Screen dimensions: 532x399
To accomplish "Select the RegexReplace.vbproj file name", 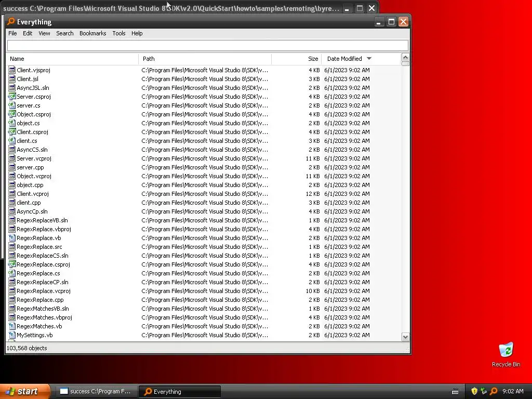I will pos(44,229).
